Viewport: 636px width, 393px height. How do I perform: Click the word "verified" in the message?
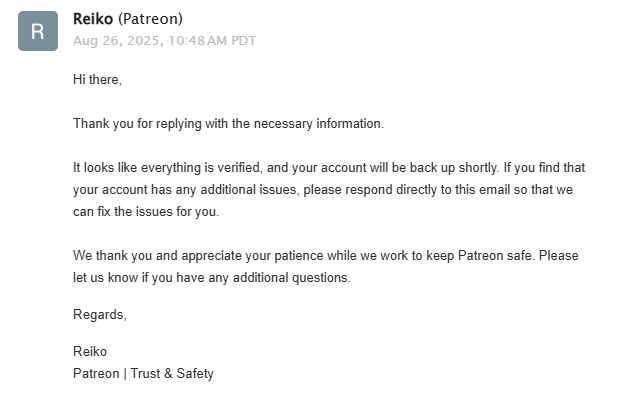(x=239, y=168)
